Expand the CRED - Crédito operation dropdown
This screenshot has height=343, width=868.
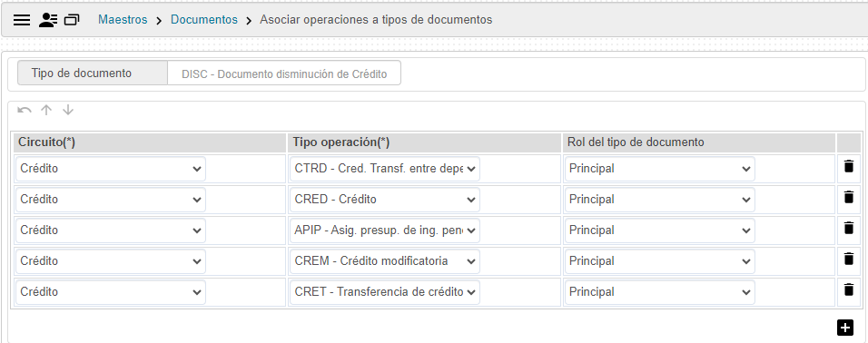coord(385,200)
